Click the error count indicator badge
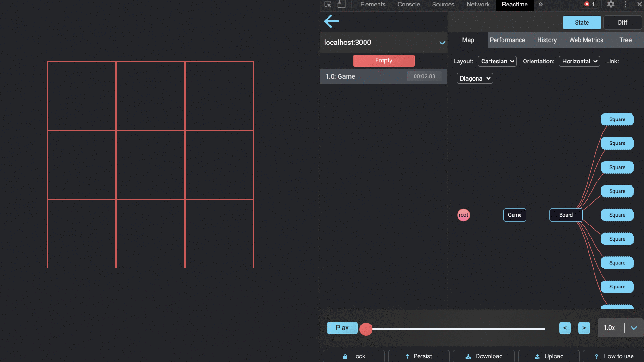The width and height of the screenshot is (644, 362). tap(589, 4)
